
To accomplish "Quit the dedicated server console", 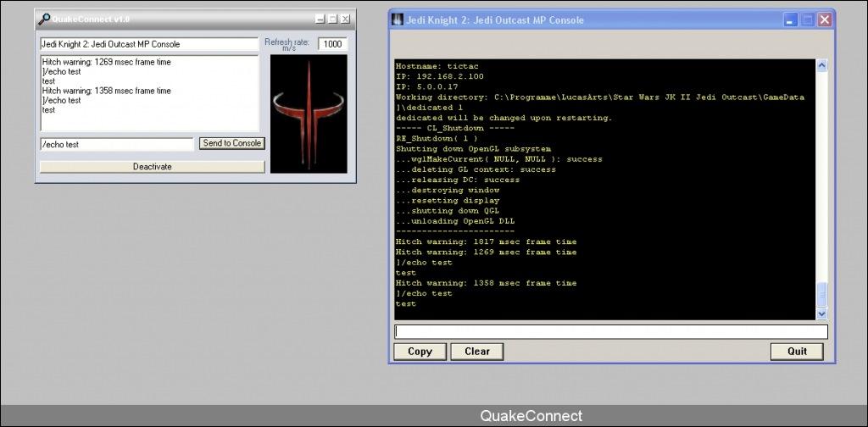I will pos(797,351).
